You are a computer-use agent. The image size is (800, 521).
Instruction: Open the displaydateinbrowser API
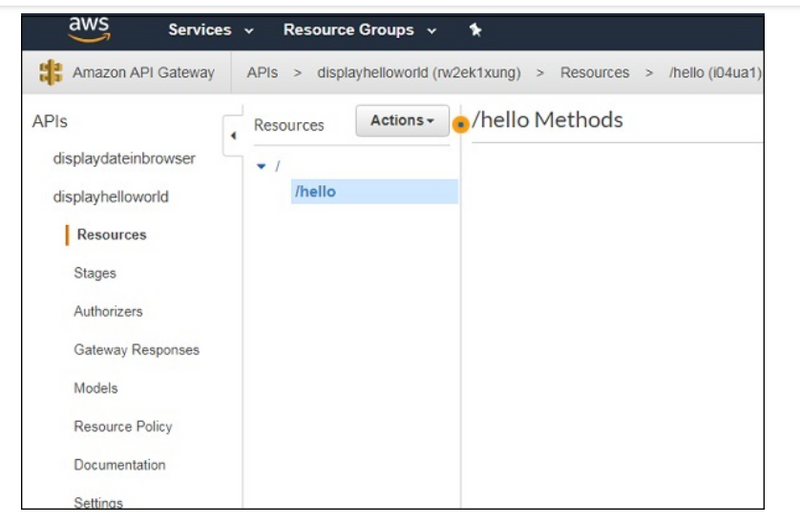[x=124, y=159]
